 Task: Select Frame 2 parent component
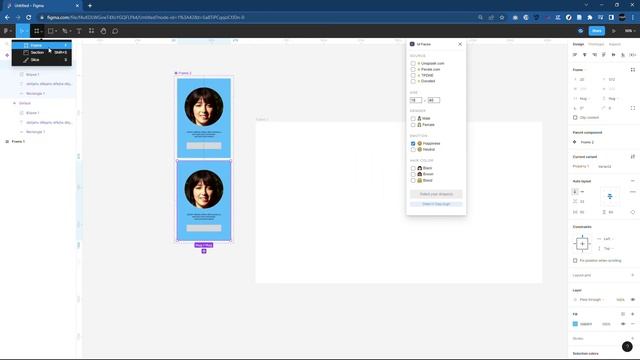[x=587, y=142]
